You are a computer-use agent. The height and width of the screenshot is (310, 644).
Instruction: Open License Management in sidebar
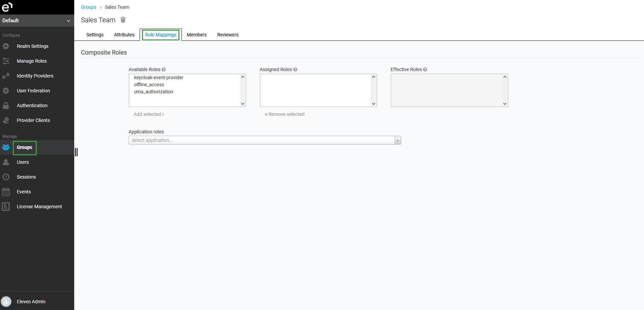coord(39,207)
